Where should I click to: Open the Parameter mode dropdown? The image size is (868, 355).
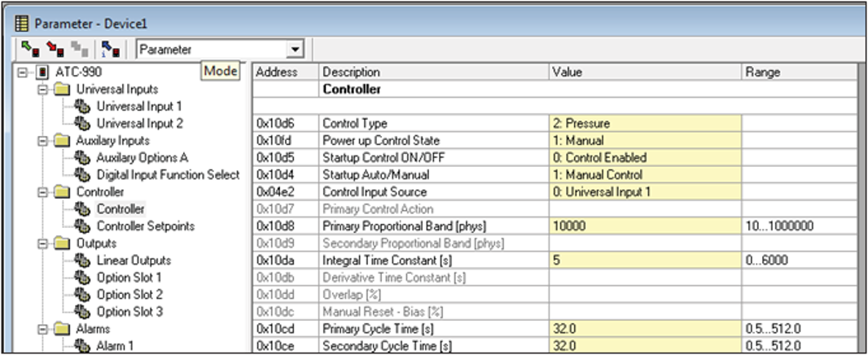point(296,50)
